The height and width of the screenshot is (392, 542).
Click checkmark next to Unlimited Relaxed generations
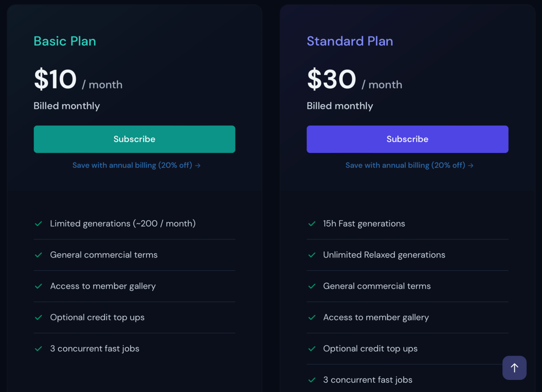(x=312, y=255)
